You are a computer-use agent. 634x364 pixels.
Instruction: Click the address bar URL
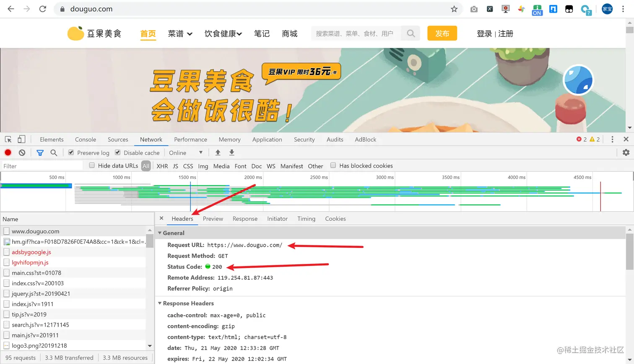coord(91,9)
